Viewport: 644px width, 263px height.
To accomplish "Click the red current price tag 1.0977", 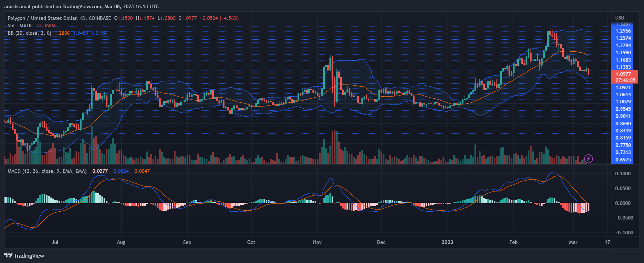I will click(x=624, y=74).
